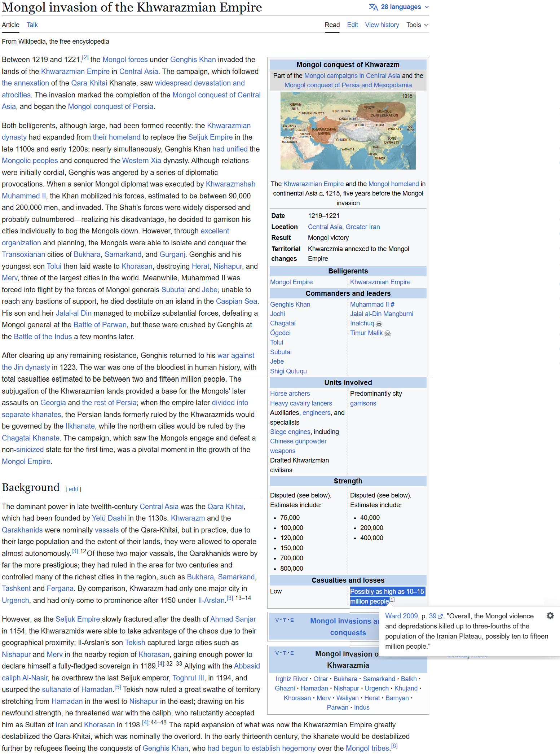Click the '400,000' strength estimate
The image size is (560, 754).
[371, 538]
